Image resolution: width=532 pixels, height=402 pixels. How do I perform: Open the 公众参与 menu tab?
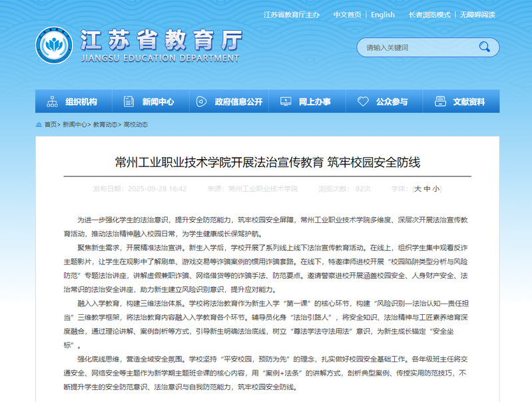pyautogui.click(x=392, y=102)
